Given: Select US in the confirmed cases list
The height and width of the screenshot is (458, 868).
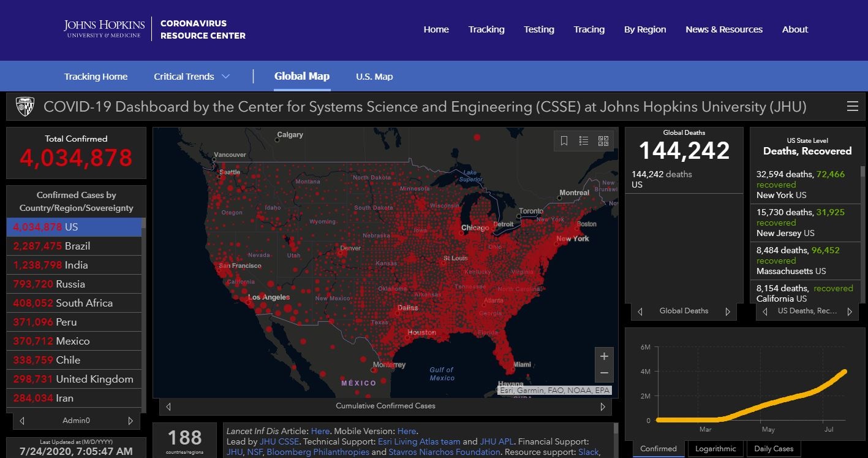Looking at the screenshot, I should click(74, 227).
